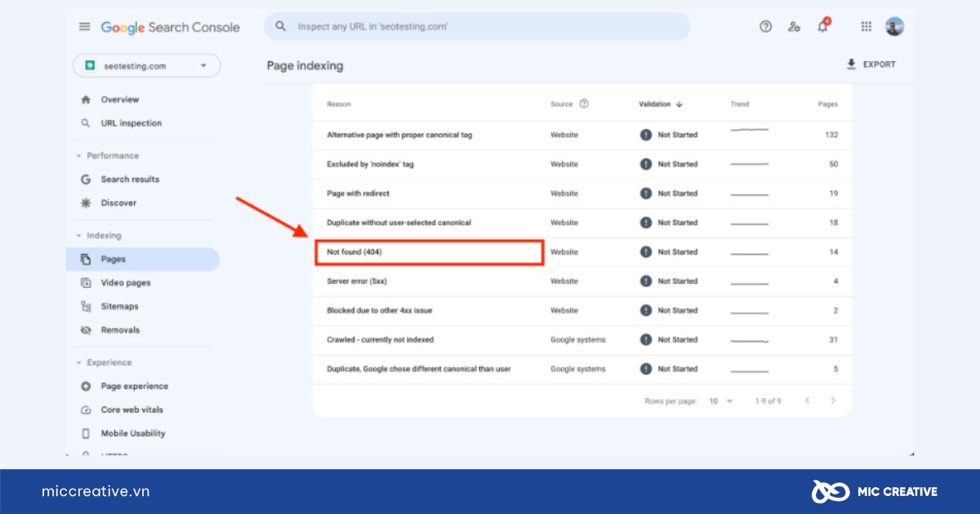The image size is (980, 514).
Task: Sort by the Validation column header
Action: 661,104
